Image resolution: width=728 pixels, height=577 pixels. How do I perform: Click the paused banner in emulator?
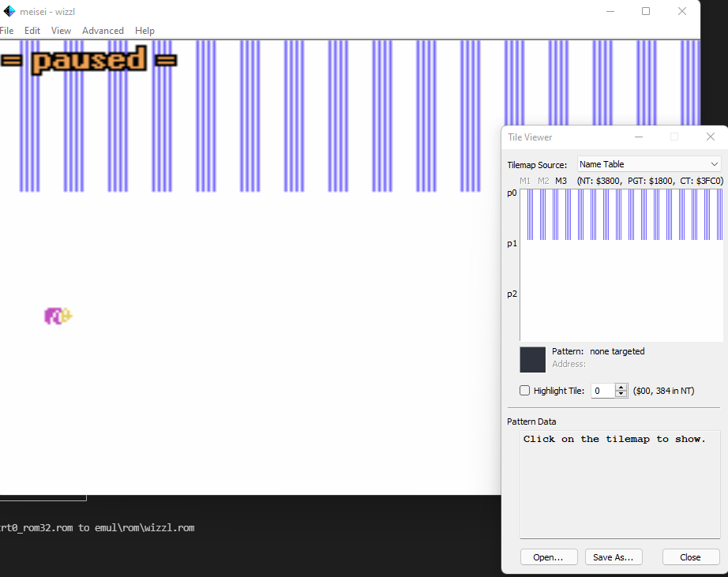[x=88, y=60]
